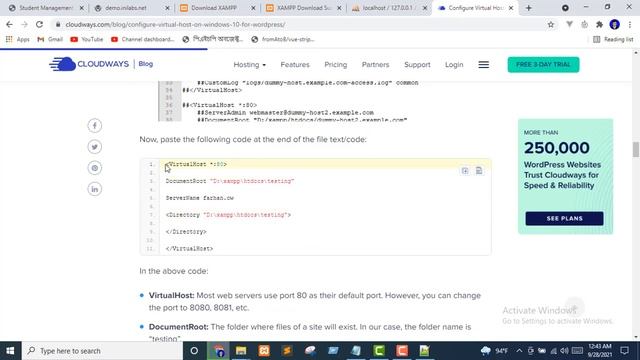The height and width of the screenshot is (360, 640).
Task: Copy code snippet to clipboard icon
Action: (x=479, y=171)
